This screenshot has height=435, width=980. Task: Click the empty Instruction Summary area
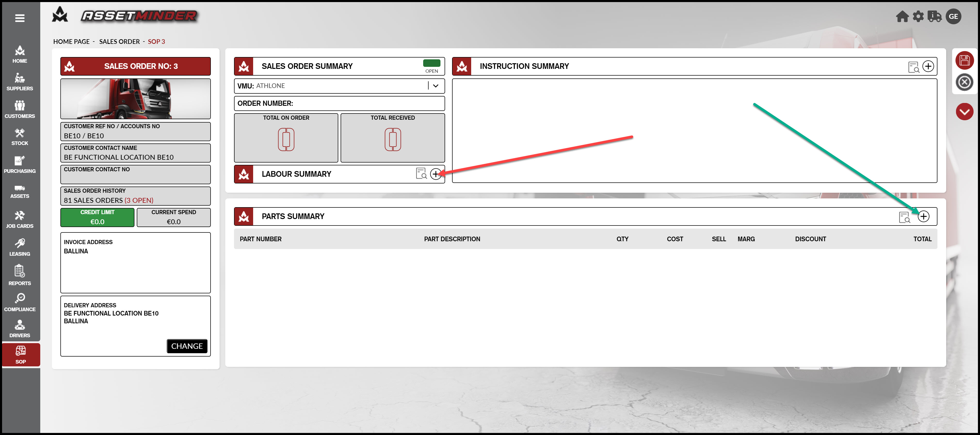[694, 131]
